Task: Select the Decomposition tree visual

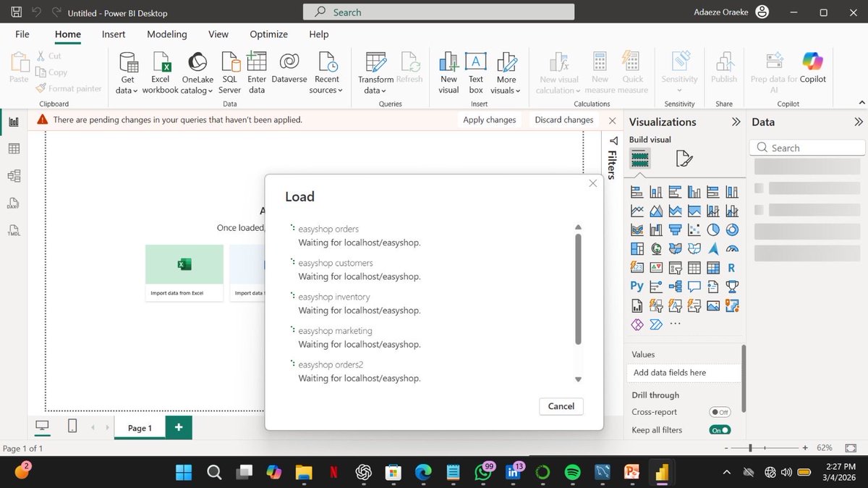Action: 676,286
